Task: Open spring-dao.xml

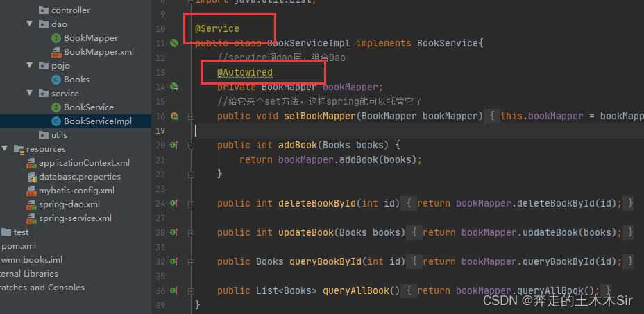Action: [69, 204]
